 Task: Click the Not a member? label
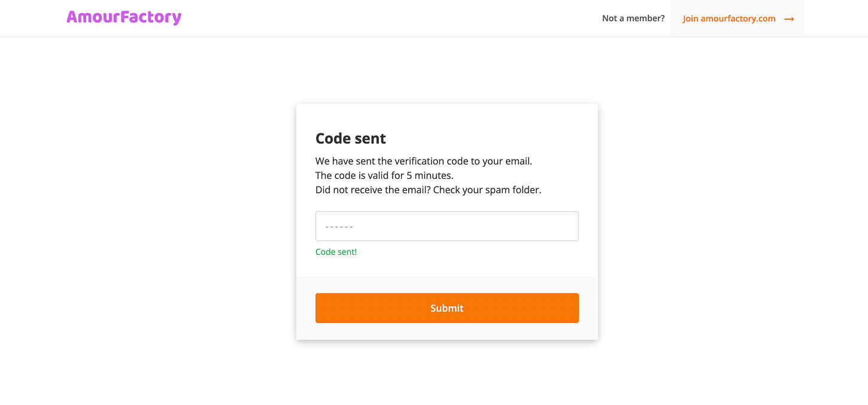coord(632,18)
